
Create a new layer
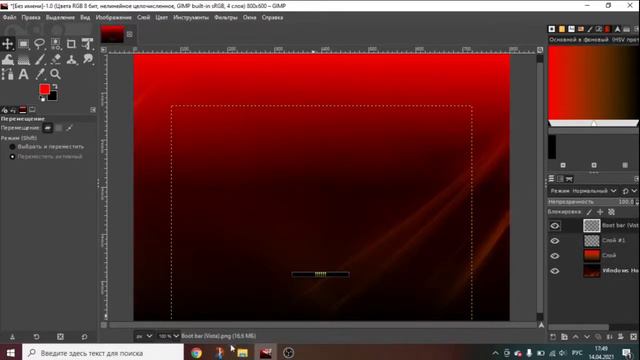point(553,337)
